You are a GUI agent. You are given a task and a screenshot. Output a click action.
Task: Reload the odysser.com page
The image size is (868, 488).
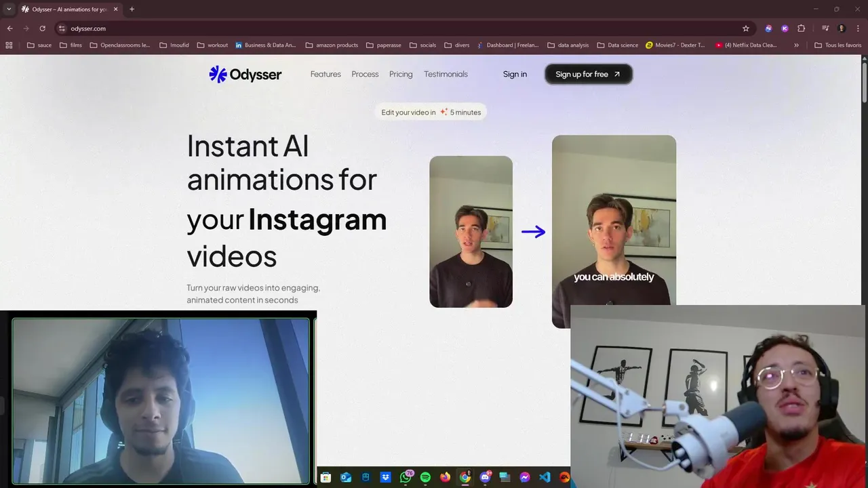[x=42, y=28]
